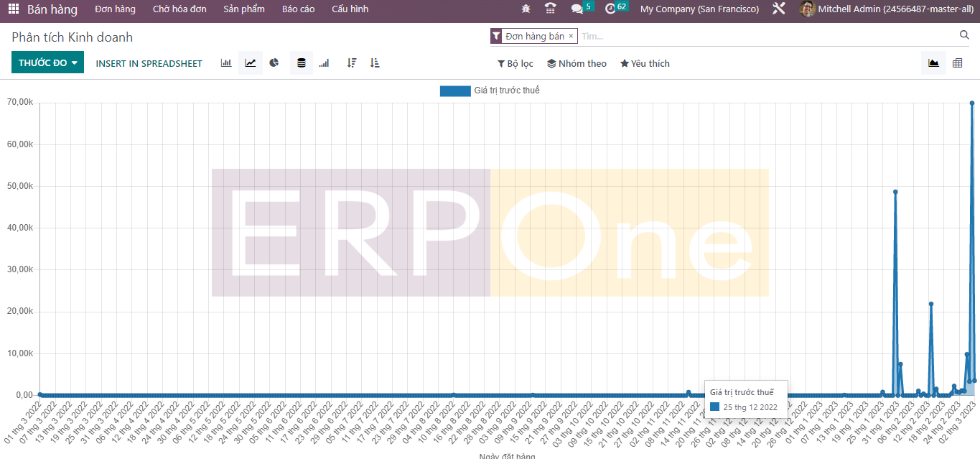Open the debug bug icon menu
The height and width of the screenshot is (459, 980).
pos(526,9)
